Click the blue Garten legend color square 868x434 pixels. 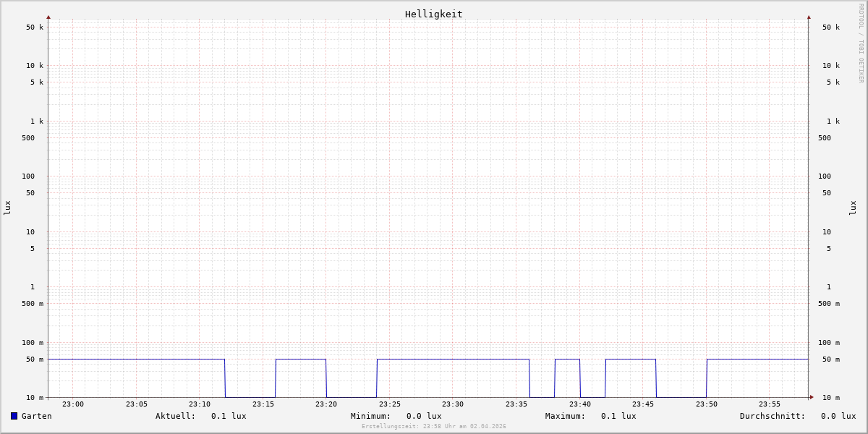coord(14,416)
